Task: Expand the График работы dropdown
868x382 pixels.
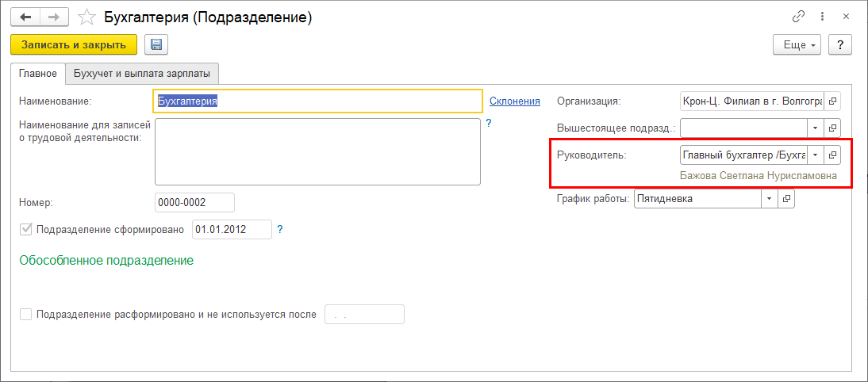Action: pyautogui.click(x=769, y=199)
